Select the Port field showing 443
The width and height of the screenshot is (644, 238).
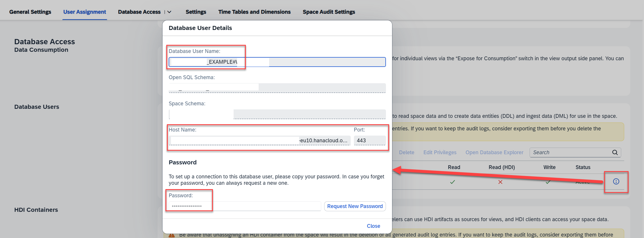click(x=369, y=141)
